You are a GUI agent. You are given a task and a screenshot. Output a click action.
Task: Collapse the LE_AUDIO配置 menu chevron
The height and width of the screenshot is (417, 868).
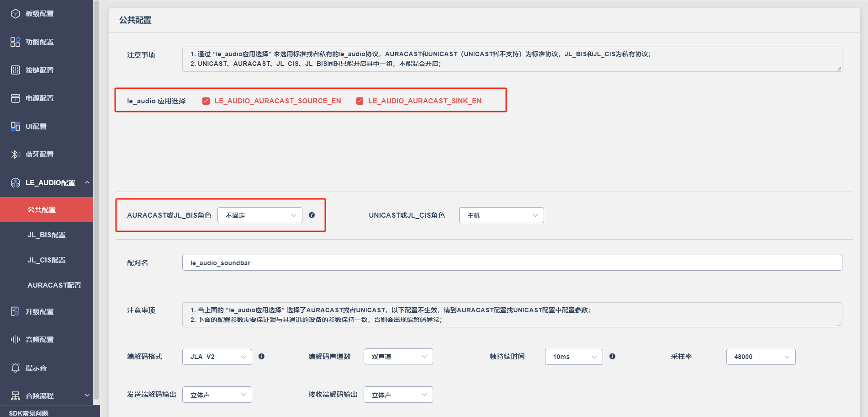tap(87, 182)
